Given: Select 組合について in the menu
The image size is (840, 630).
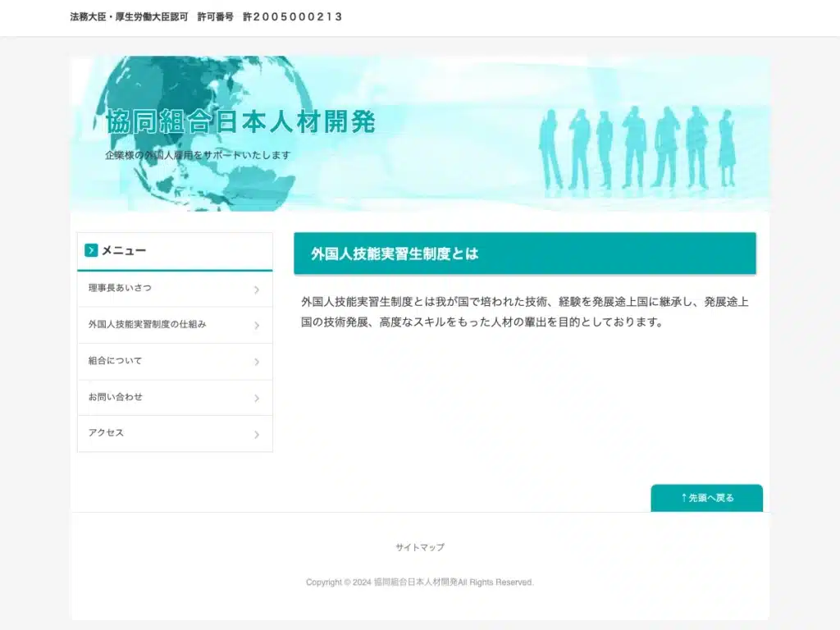Looking at the screenshot, I should click(x=175, y=362).
